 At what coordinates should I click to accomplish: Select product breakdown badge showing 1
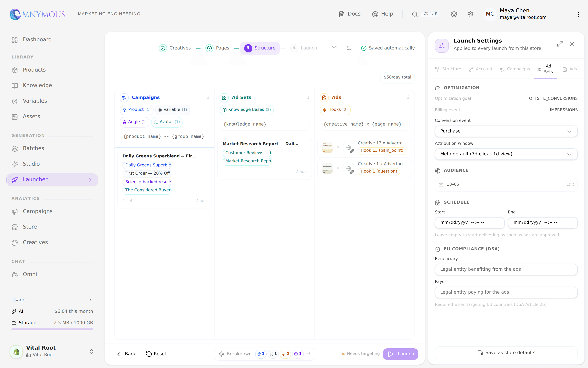pyautogui.click(x=261, y=354)
